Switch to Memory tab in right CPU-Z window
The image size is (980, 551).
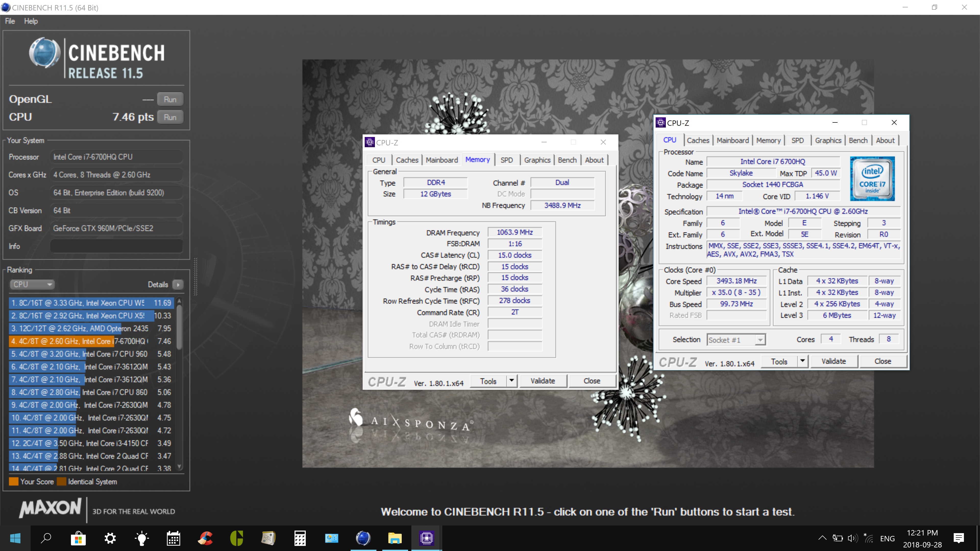pos(768,140)
